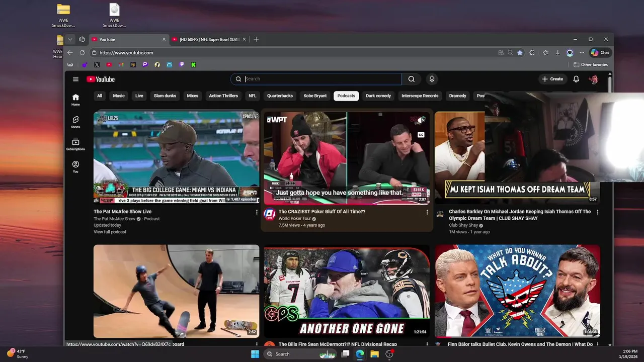The width and height of the screenshot is (644, 362).
Task: Select the NFL filter chip
Action: click(x=253, y=96)
